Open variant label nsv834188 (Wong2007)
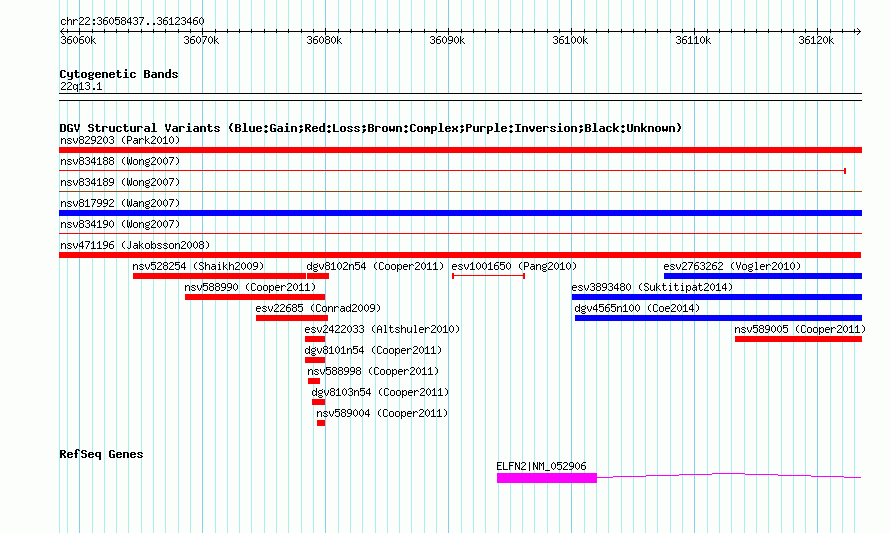890x533 pixels. point(120,161)
